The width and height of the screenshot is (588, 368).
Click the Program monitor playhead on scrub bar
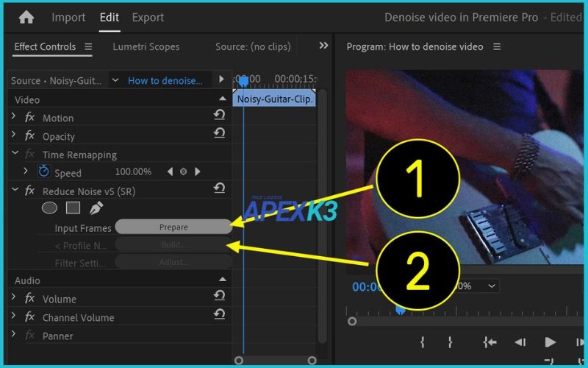coord(400,311)
